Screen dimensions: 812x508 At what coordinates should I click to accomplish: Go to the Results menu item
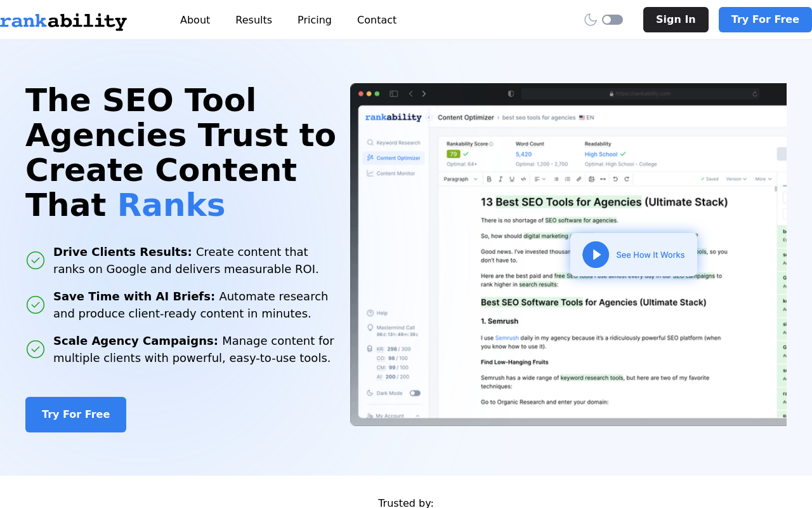coord(254,20)
